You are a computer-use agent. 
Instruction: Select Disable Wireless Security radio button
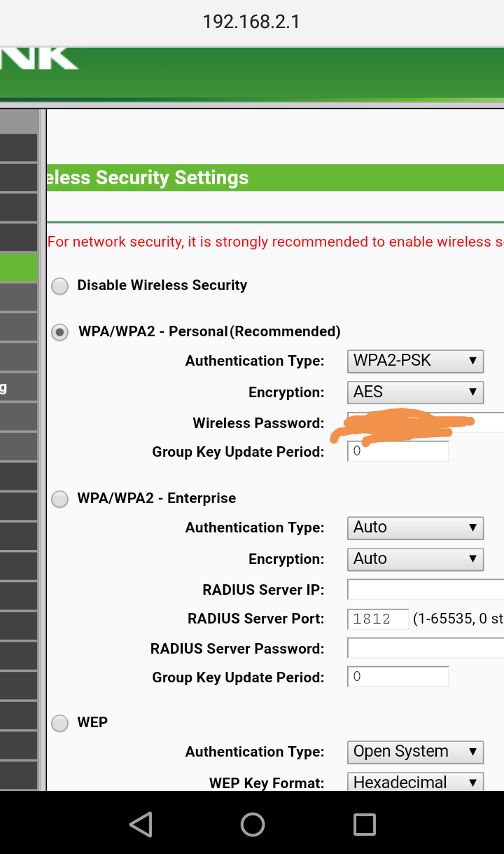[x=60, y=286]
